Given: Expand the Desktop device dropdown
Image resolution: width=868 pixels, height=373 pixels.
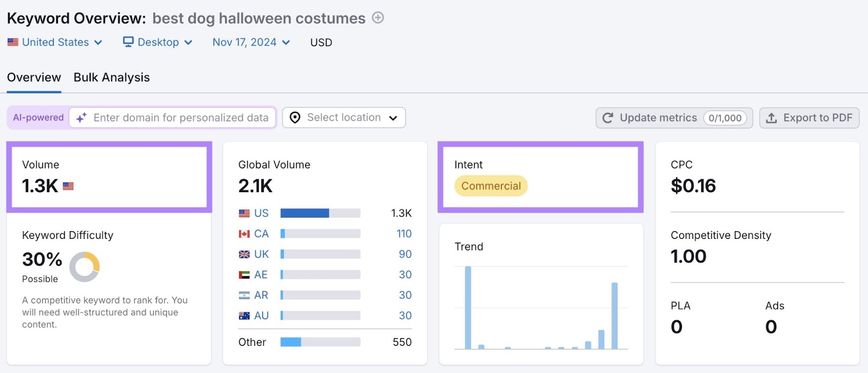Looking at the screenshot, I should (158, 42).
